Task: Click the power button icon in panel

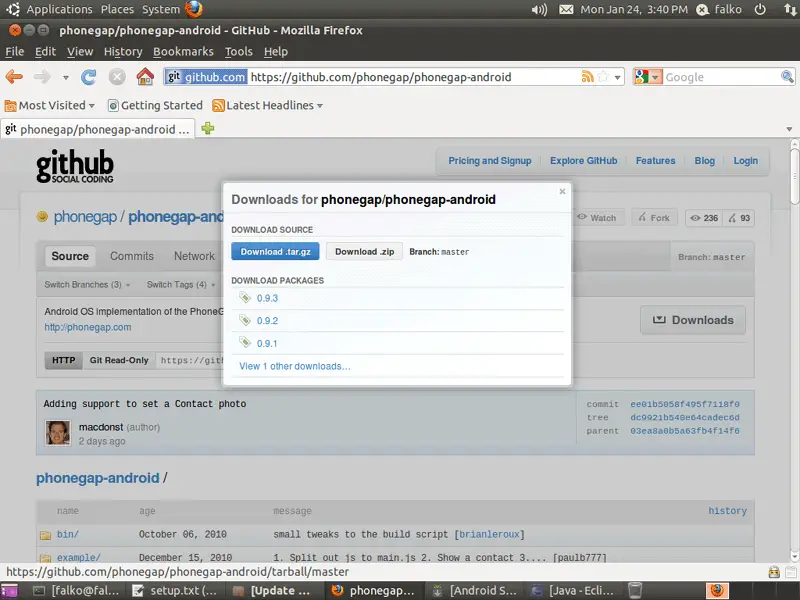Action: point(760,10)
